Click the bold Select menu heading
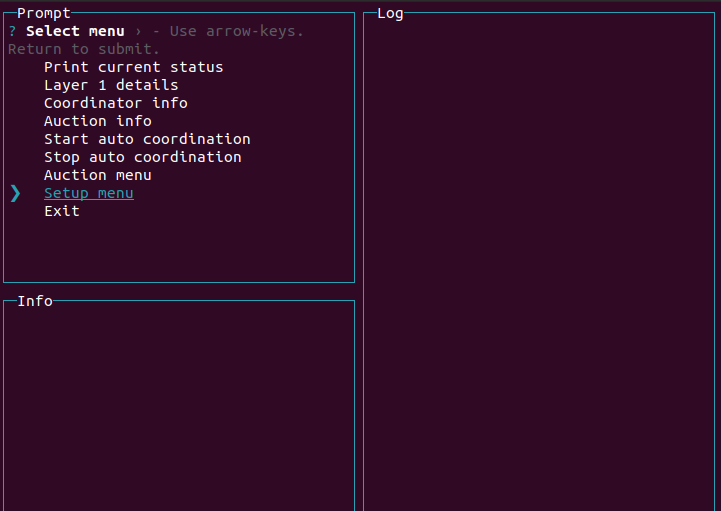The width and height of the screenshot is (721, 511). tap(75, 31)
